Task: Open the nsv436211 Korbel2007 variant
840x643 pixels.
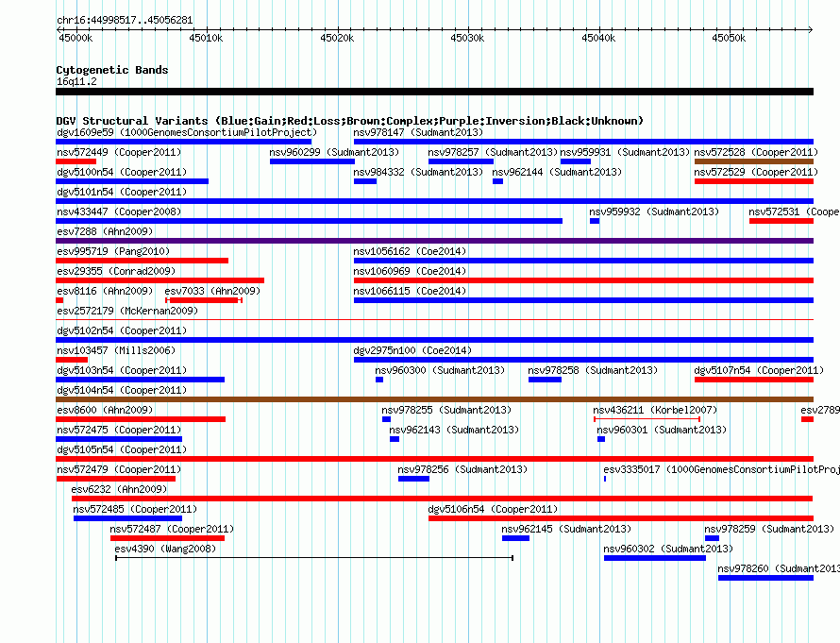Action: (655, 410)
